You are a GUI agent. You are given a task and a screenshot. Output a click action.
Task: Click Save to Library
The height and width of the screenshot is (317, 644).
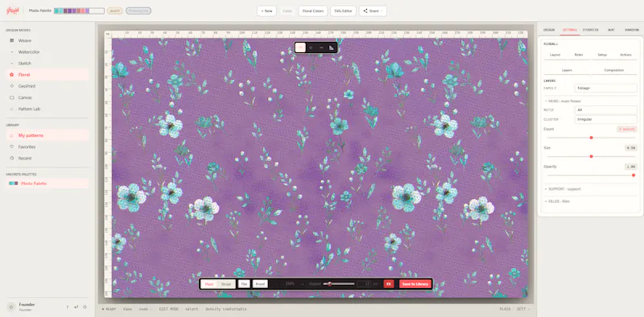pos(415,284)
